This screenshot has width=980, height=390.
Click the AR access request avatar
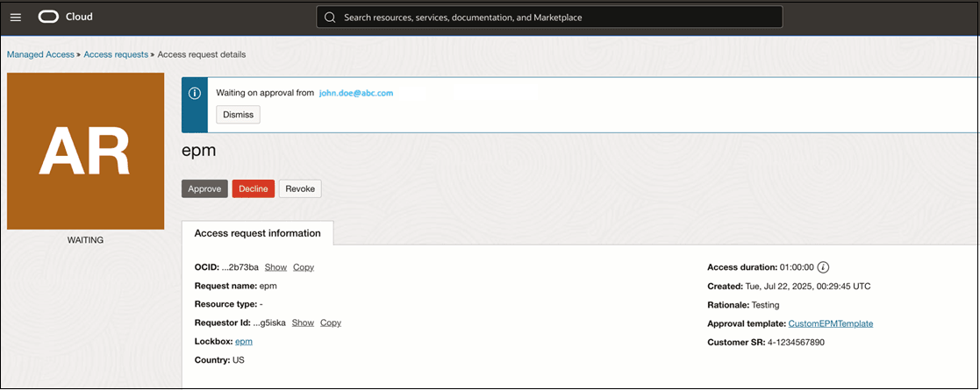pyautogui.click(x=86, y=151)
